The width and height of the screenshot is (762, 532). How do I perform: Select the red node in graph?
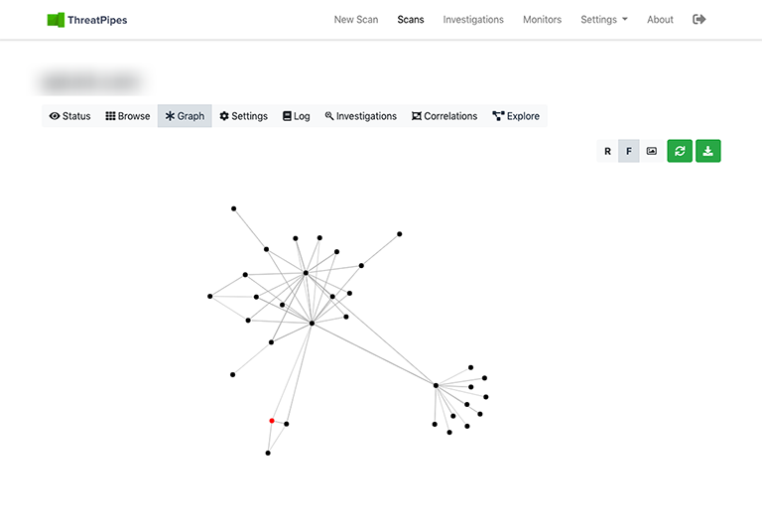[x=272, y=421]
